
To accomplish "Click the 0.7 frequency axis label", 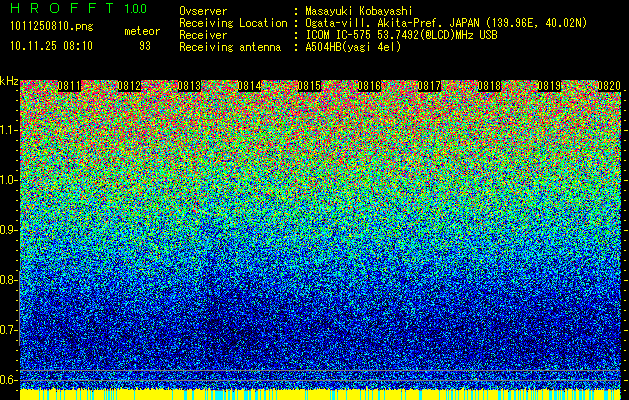I will [x=9, y=330].
